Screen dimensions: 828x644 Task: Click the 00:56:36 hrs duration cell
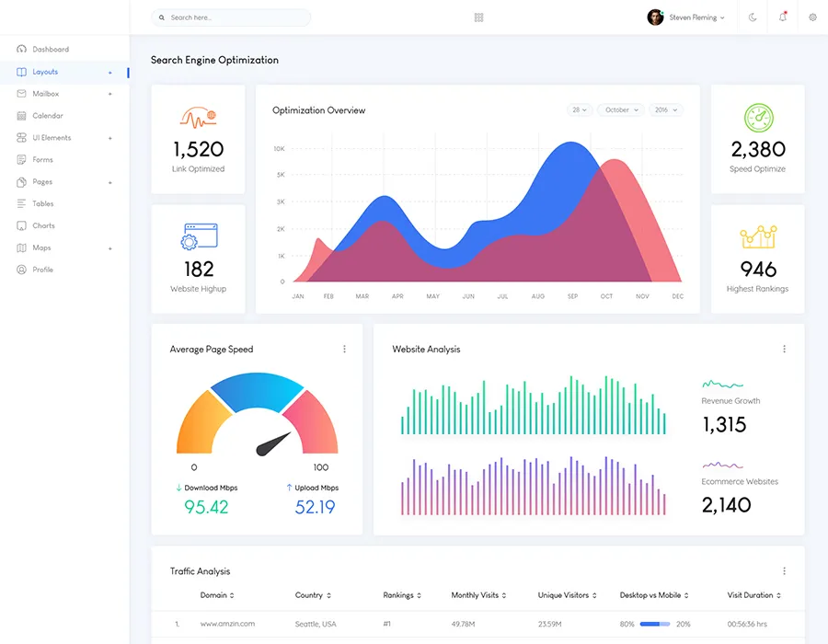(747, 624)
